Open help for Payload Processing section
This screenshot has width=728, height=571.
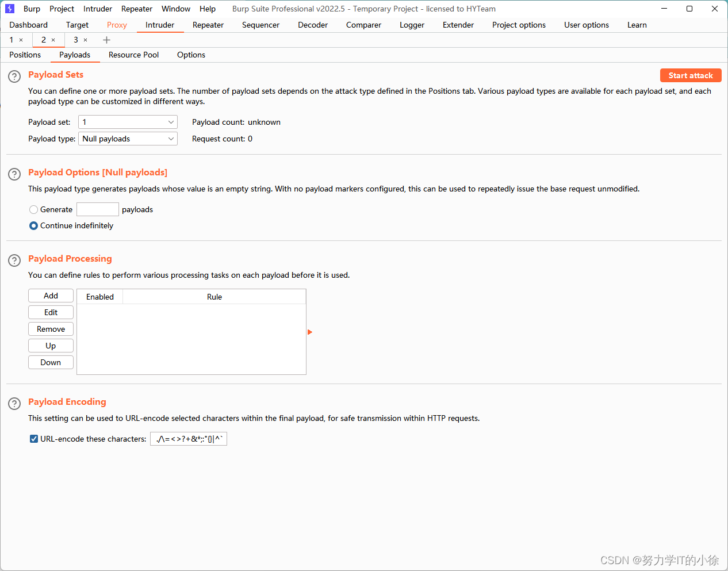tap(14, 260)
